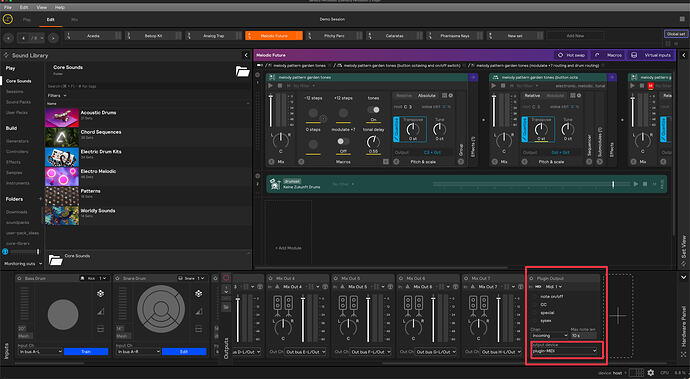Click Snare Drum velocity ramp icon
Screen dimensions: 690x379
[198, 311]
